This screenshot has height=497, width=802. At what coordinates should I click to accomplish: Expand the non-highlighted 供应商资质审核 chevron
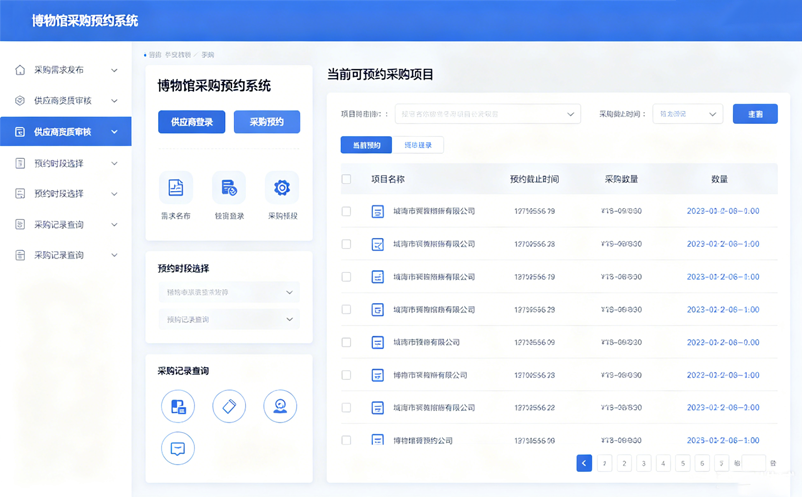(x=115, y=101)
